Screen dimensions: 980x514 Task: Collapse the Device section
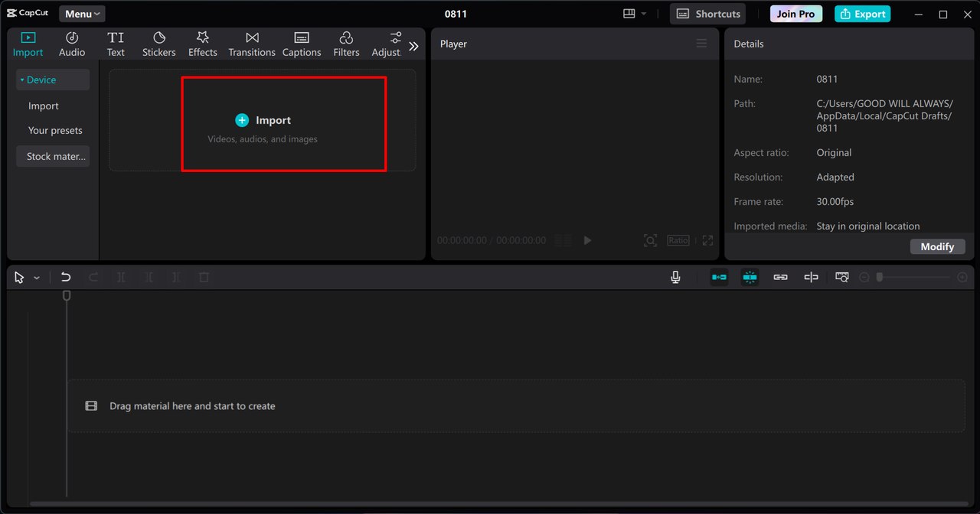point(52,80)
